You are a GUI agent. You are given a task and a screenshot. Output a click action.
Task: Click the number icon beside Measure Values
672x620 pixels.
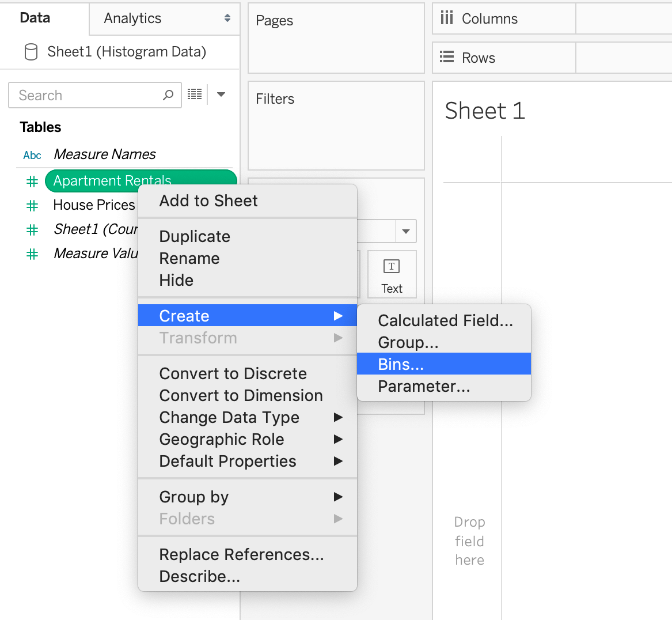[32, 255]
